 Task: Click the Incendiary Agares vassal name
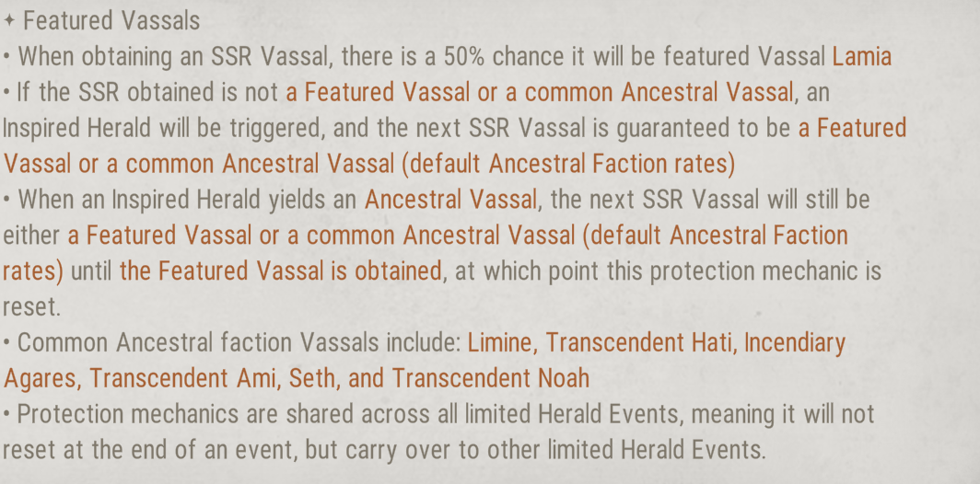(794, 343)
